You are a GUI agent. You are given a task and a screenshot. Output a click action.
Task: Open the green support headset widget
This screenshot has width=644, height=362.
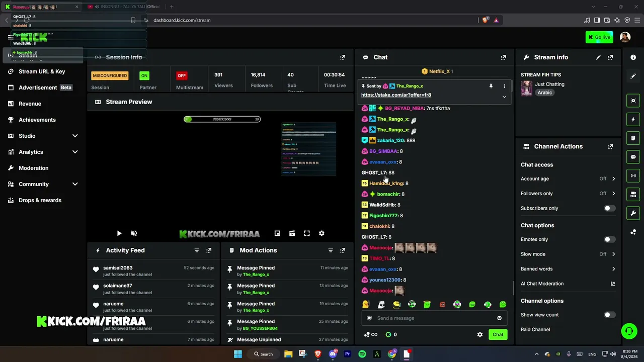click(629, 331)
